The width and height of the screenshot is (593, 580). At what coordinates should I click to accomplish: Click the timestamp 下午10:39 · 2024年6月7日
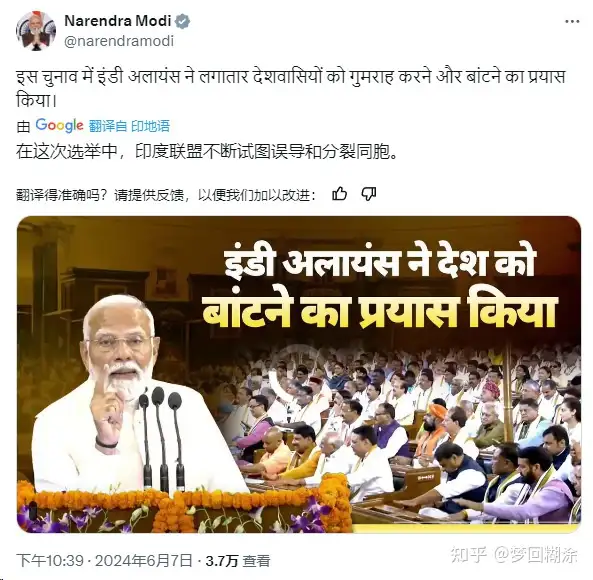pos(104,560)
